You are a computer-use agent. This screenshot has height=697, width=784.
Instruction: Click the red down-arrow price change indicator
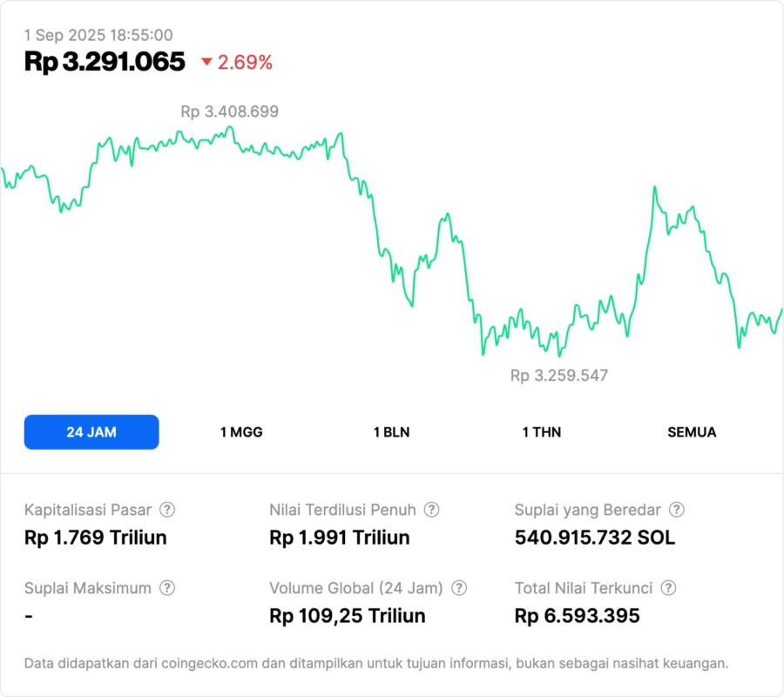206,62
